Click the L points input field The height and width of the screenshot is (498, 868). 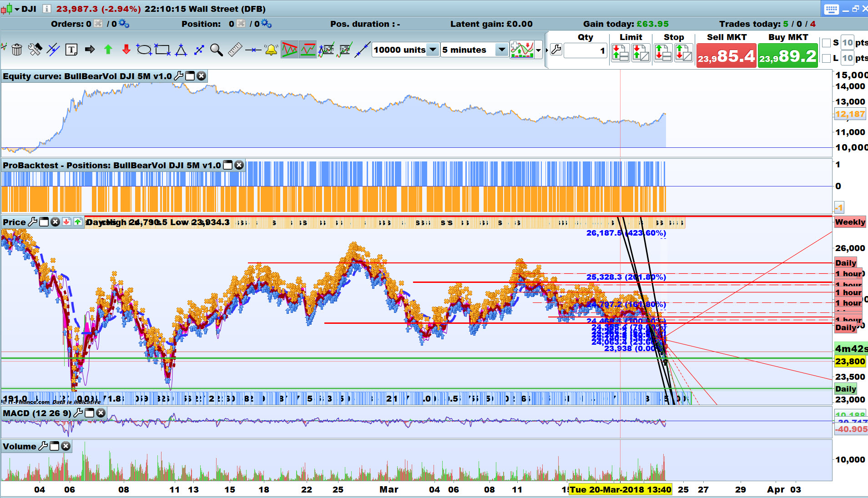click(x=847, y=58)
